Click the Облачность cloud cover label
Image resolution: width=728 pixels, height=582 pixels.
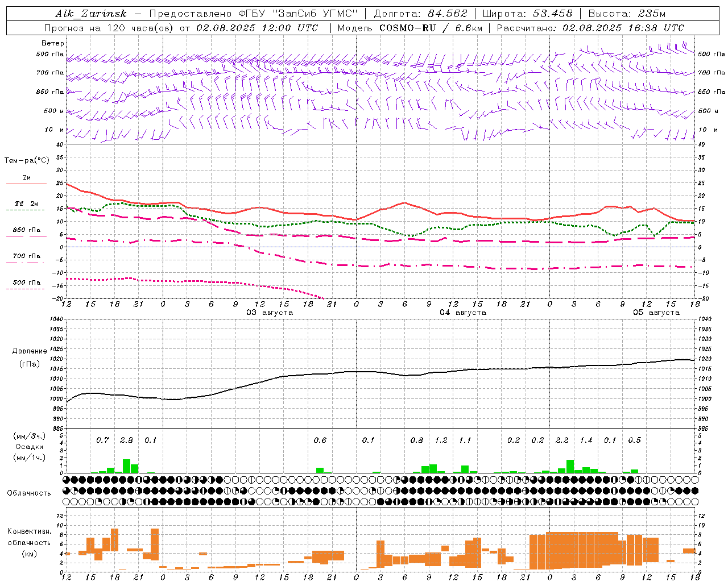click(29, 493)
